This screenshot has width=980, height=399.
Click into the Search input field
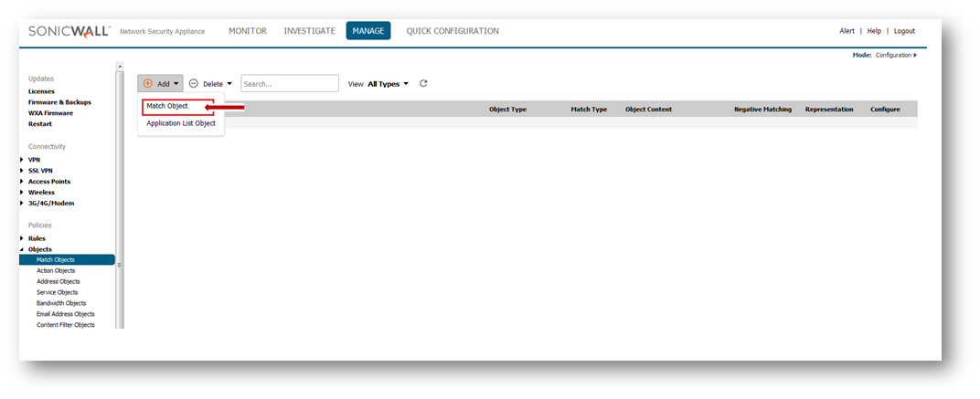click(x=289, y=83)
